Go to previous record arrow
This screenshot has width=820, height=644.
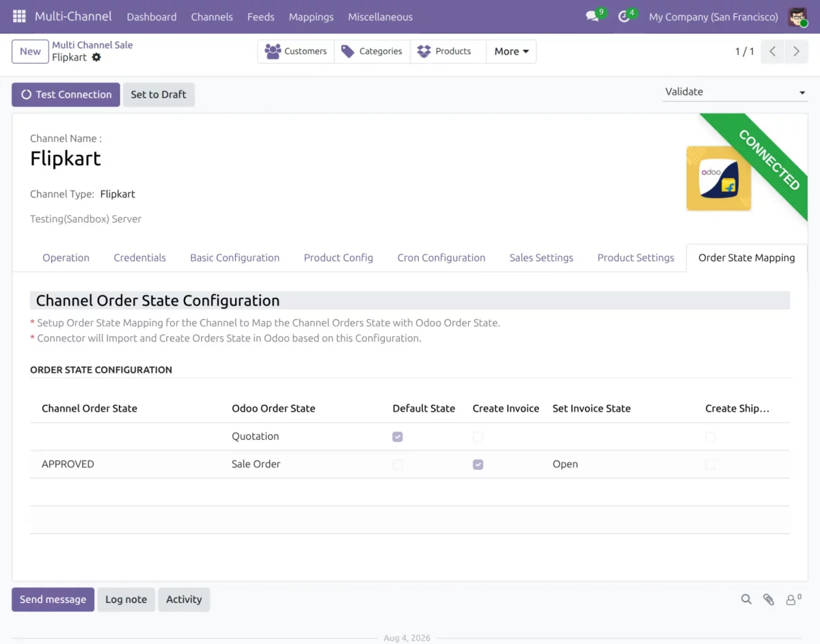pos(772,51)
